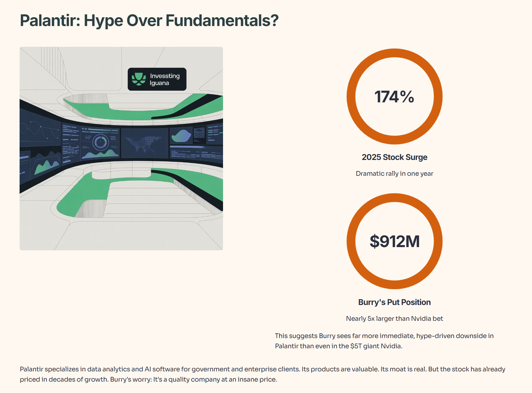Select the "Burry's Put Position" label
Screen dimensions: 532x393
[x=394, y=302]
